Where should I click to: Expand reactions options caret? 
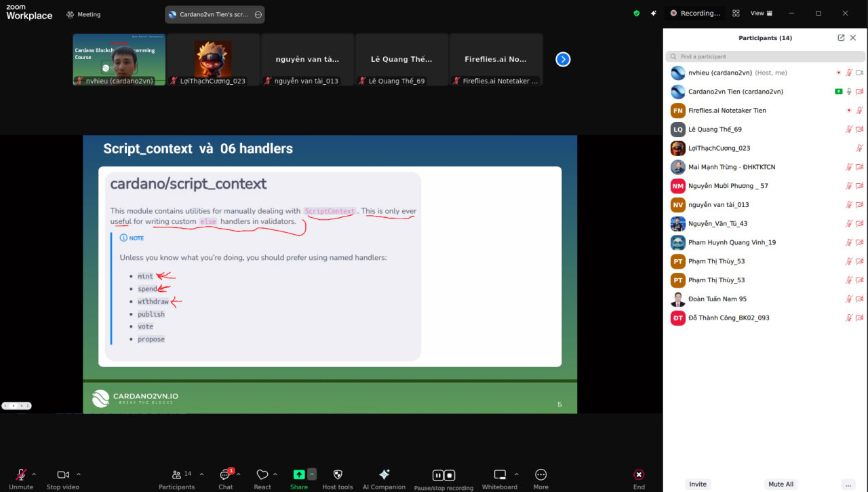pyautogui.click(x=275, y=474)
